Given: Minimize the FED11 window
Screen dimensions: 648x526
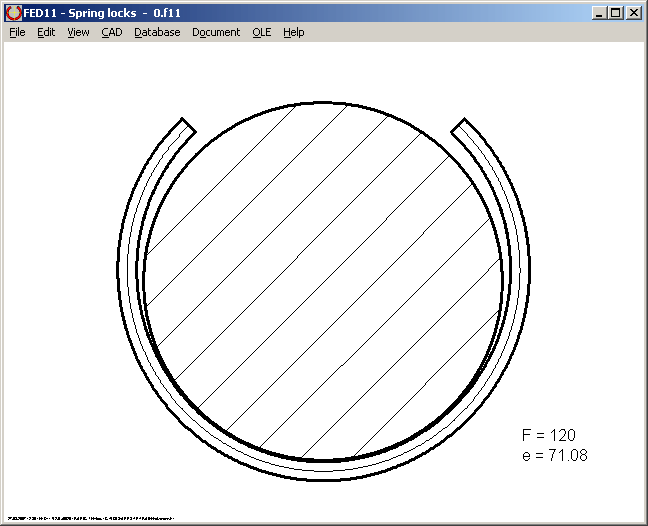Looking at the screenshot, I should 598,13.
